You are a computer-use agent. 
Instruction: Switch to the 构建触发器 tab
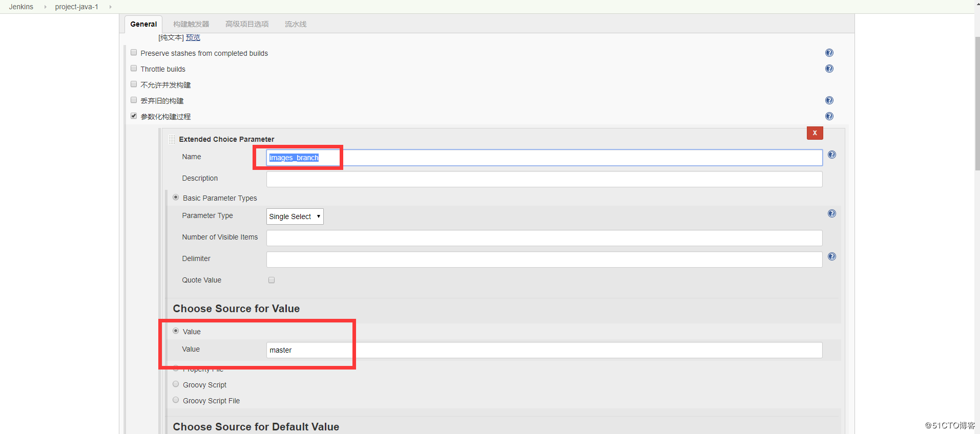coord(191,24)
